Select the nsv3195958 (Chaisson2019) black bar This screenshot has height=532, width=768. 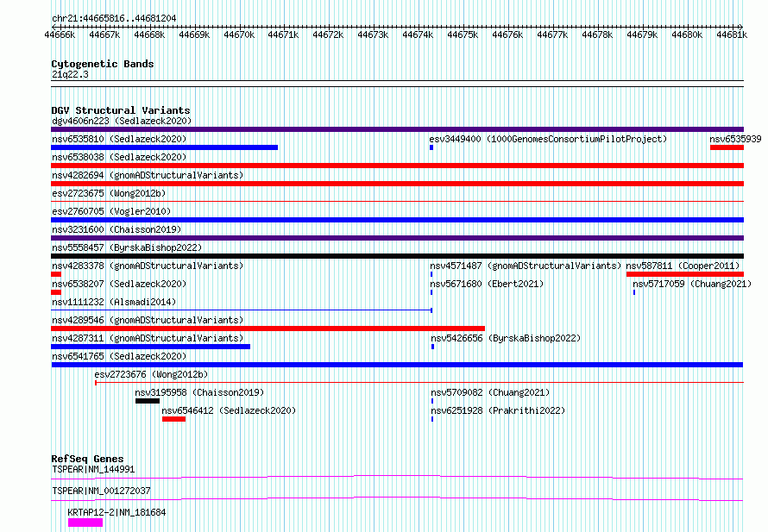tap(148, 401)
